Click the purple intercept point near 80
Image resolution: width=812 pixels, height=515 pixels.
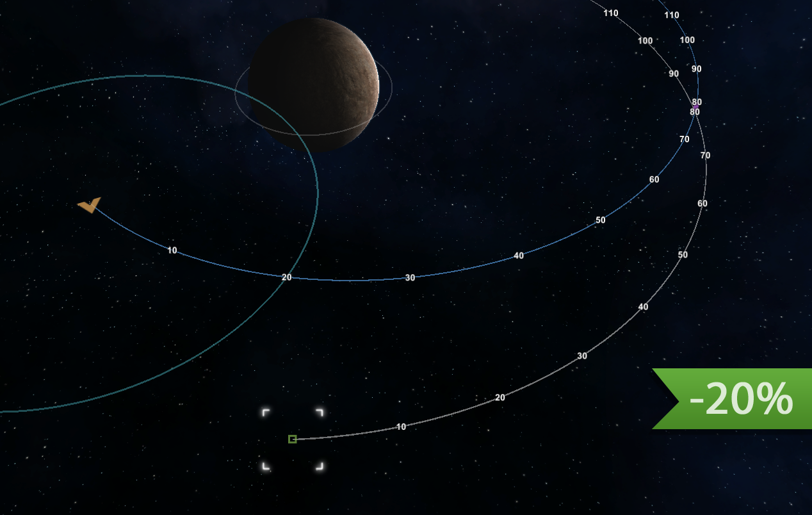pos(695,106)
